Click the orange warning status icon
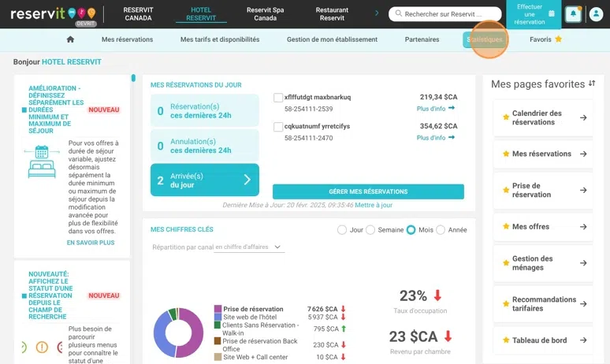The width and height of the screenshot is (610, 364). click(x=42, y=347)
